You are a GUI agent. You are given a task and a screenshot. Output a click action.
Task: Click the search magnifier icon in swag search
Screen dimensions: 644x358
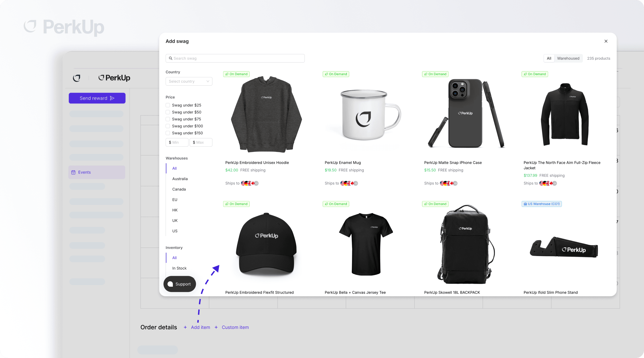point(170,58)
